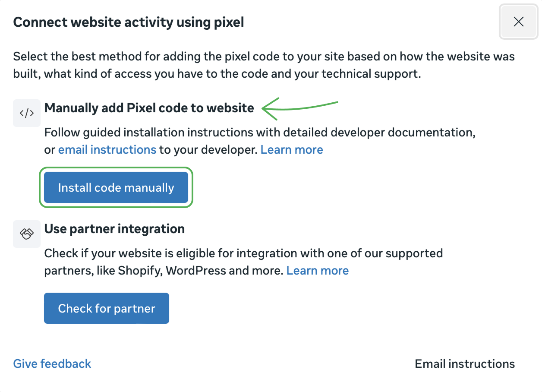The width and height of the screenshot is (542, 392).
Task: Click the 'developer documentation' phrase
Action: (409, 133)
